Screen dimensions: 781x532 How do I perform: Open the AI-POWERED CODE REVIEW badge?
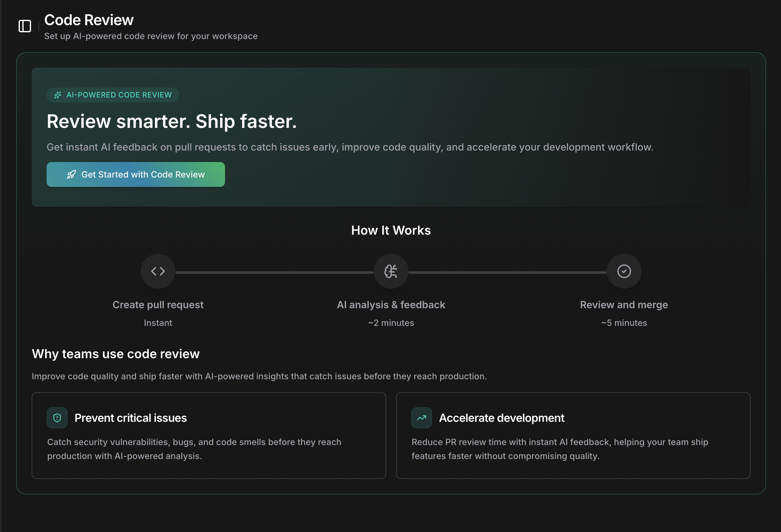113,95
